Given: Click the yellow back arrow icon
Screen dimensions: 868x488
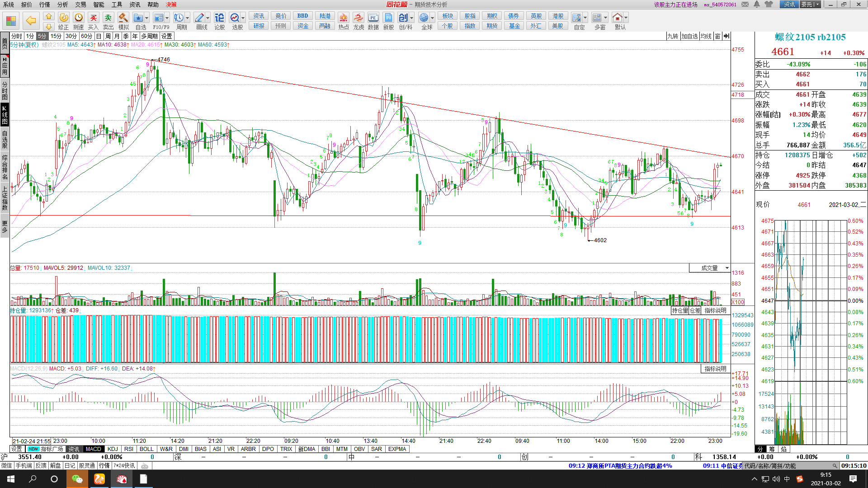Looking at the screenshot, I should 31,20.
